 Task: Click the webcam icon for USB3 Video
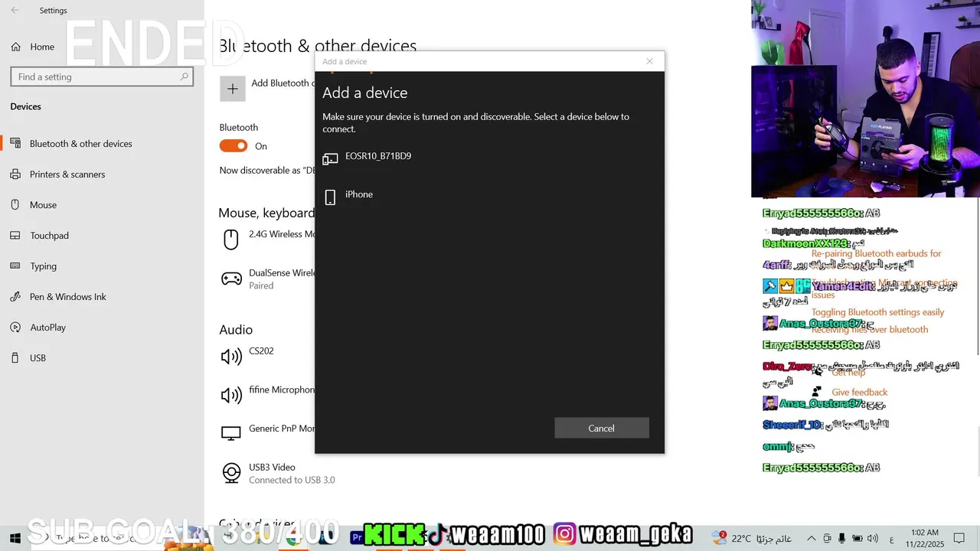click(x=231, y=473)
